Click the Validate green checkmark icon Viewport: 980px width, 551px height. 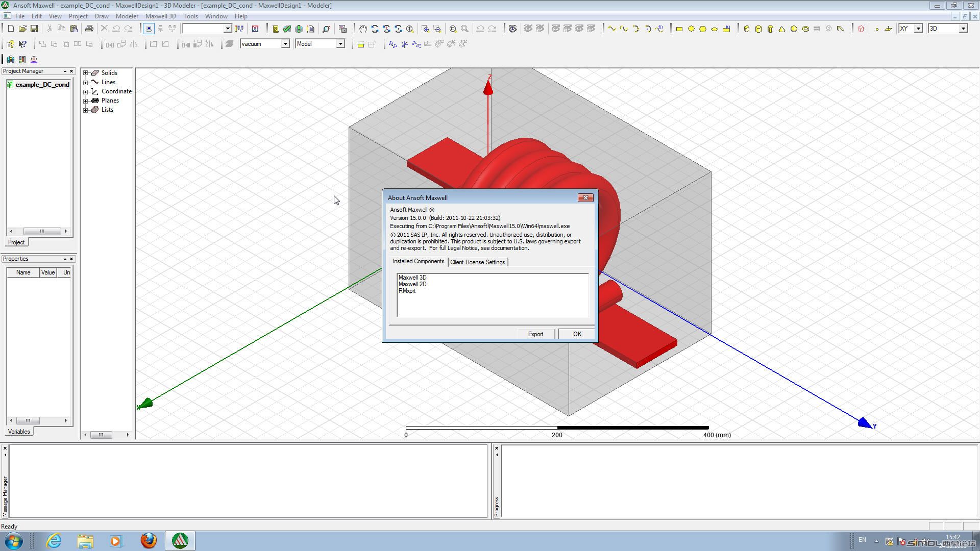point(287,29)
